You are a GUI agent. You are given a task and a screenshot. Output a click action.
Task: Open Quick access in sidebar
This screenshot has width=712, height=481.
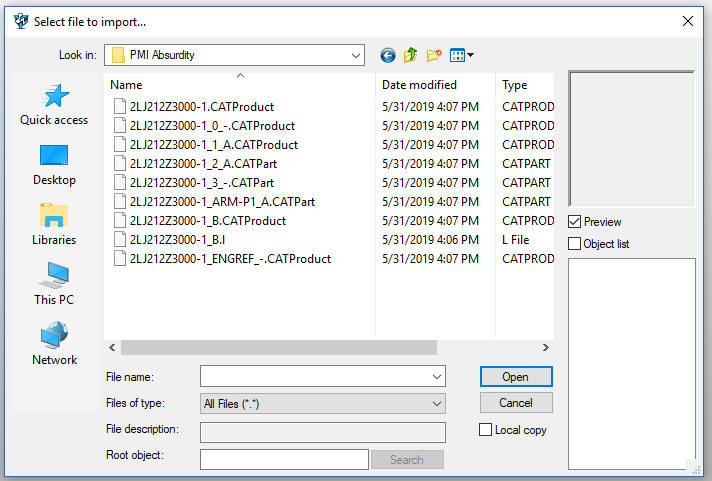click(x=54, y=104)
